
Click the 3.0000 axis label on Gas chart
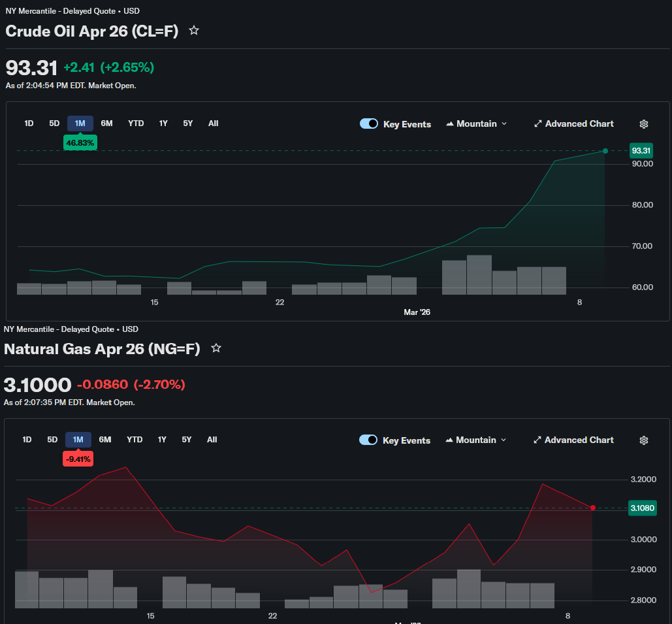(x=643, y=540)
